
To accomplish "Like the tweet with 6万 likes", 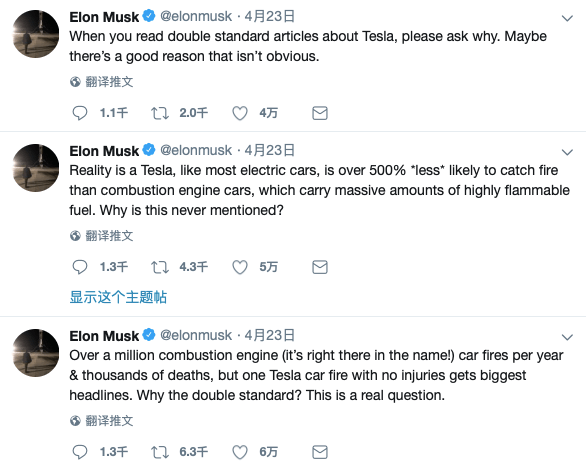I will [240, 452].
